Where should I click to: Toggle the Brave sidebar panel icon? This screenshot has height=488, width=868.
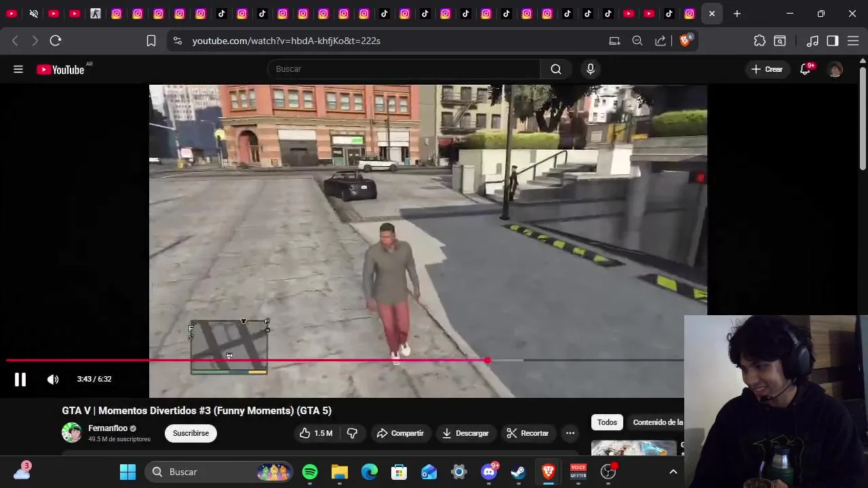[833, 41]
